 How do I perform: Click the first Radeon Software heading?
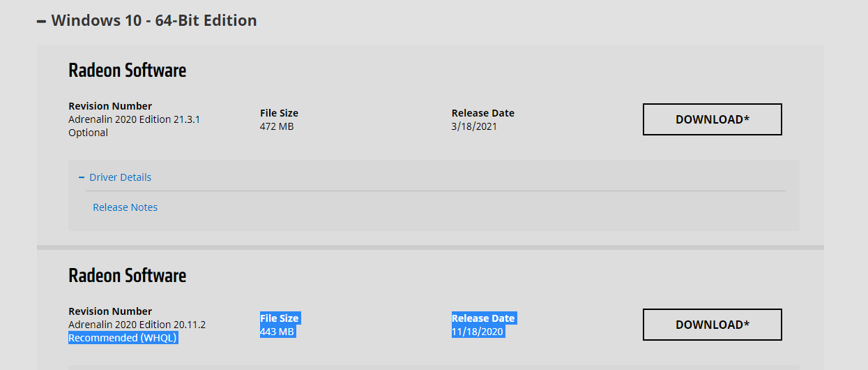(127, 71)
